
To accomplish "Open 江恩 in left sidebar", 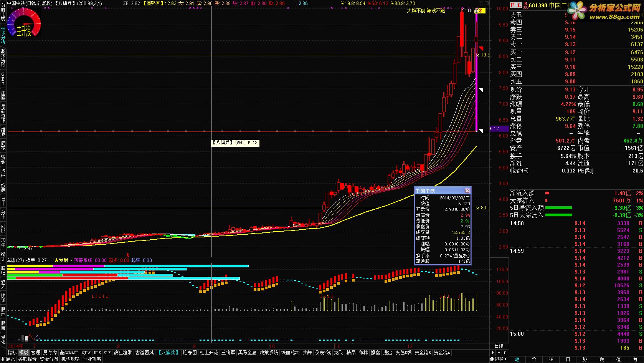I will (x=3, y=95).
